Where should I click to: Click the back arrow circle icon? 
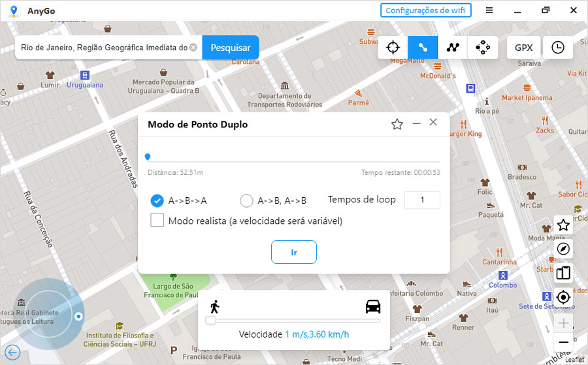[12, 353]
